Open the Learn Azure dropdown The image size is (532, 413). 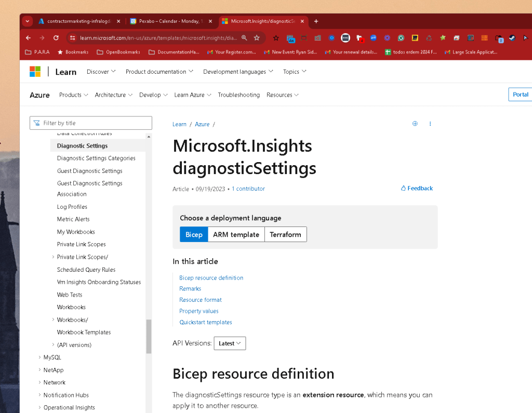coord(193,95)
